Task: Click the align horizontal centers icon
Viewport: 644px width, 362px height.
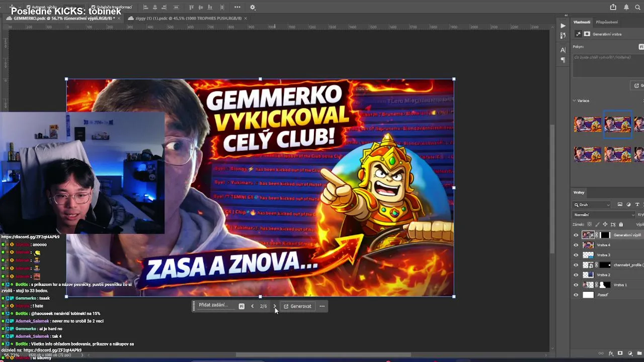Action: point(155,7)
